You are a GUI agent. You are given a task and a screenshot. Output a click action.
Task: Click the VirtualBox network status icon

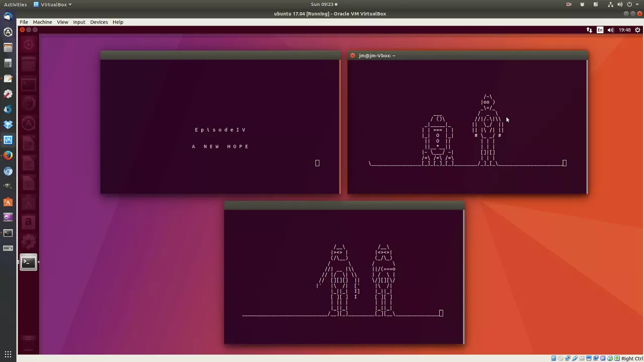(x=568, y=358)
